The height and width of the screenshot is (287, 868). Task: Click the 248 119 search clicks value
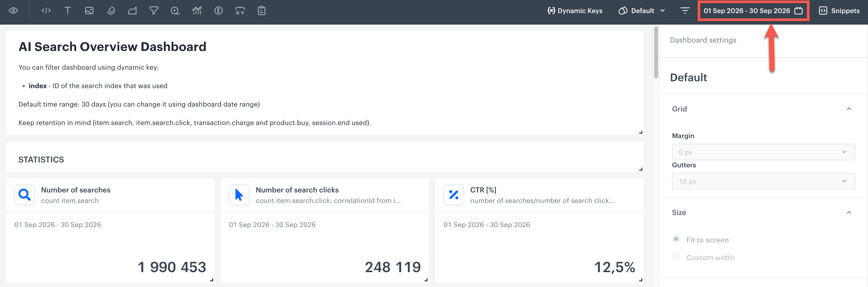393,267
